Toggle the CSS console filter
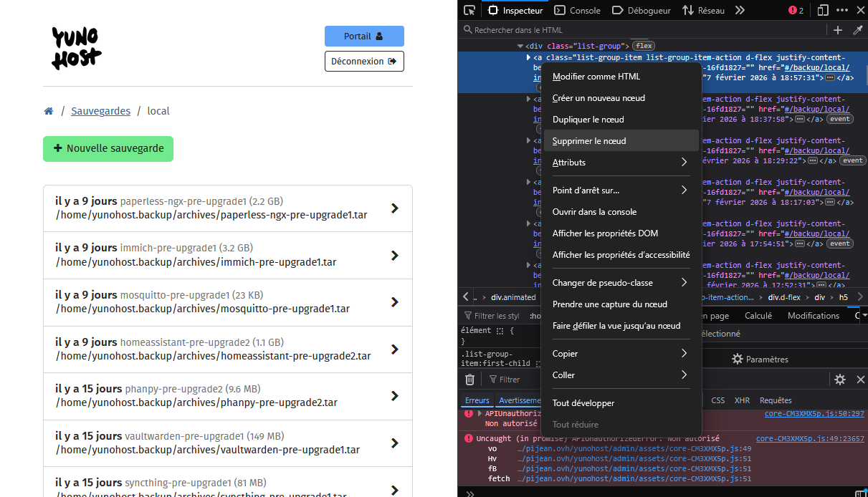This screenshot has width=868, height=497. [717, 400]
